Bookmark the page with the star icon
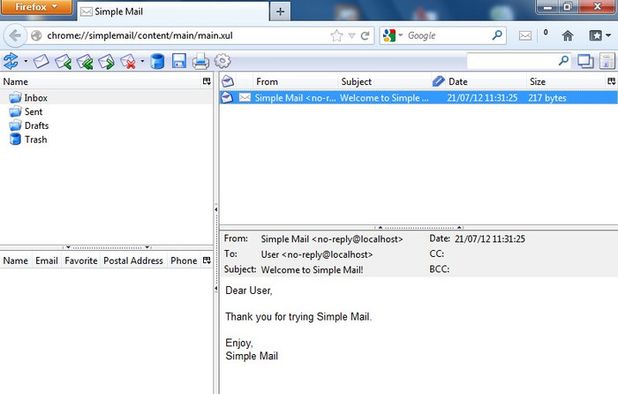 tap(337, 36)
